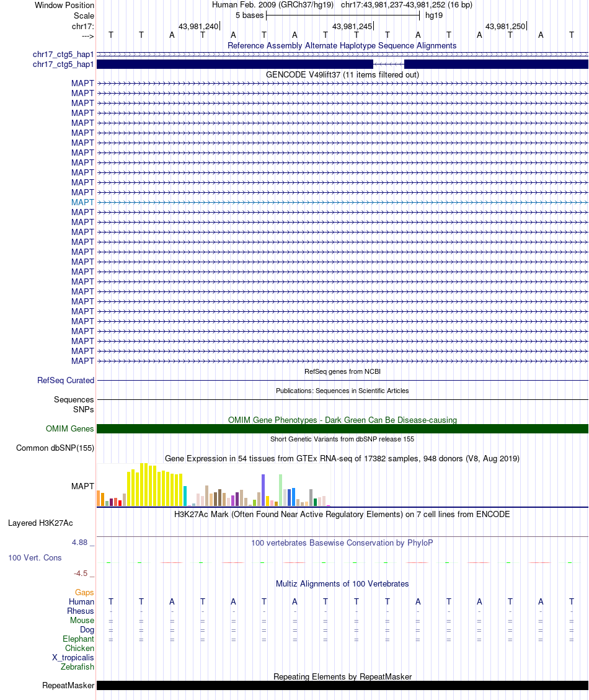
Task: Click the tall light-green bar in the GTEx chart
Action: pyautogui.click(x=280, y=490)
